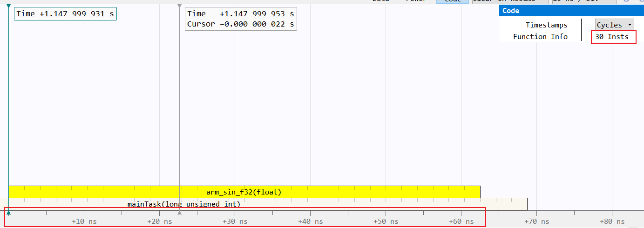Click the +80 ns ruler label
Image resolution: width=644 pixels, height=228 pixels.
612,221
